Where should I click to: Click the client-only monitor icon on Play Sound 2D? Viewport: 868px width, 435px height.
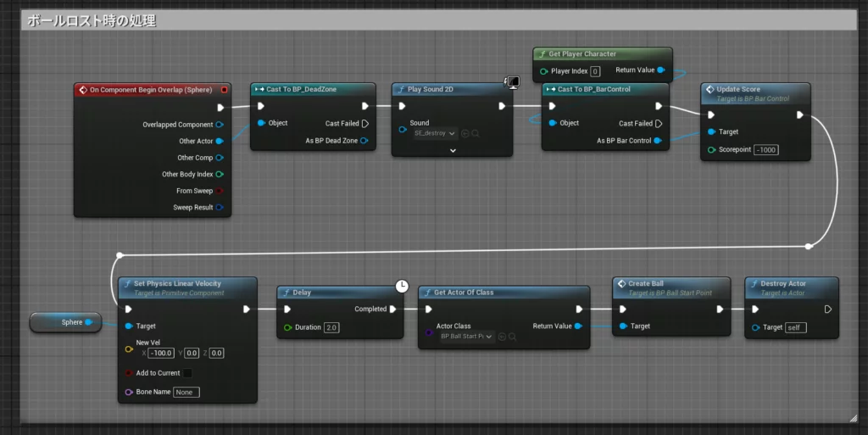512,82
